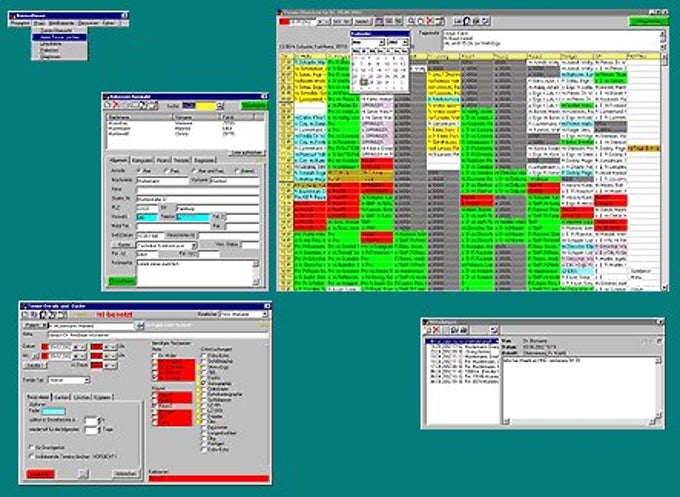Screen dimensions: 680x497
Task: Click the red button at bottom of appointment window
Action: (40, 474)
